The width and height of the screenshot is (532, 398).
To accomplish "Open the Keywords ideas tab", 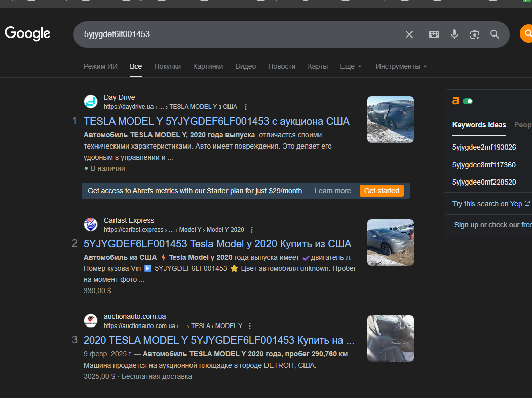I will coord(479,125).
